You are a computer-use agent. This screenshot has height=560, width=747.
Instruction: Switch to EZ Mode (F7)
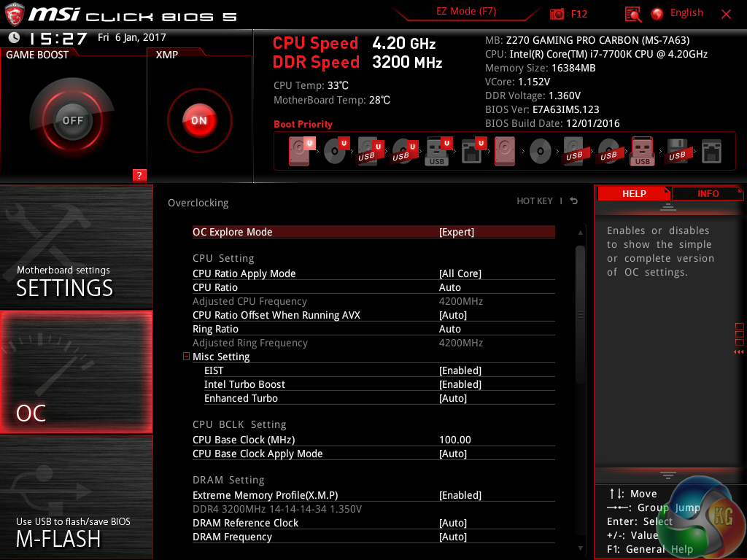point(466,12)
